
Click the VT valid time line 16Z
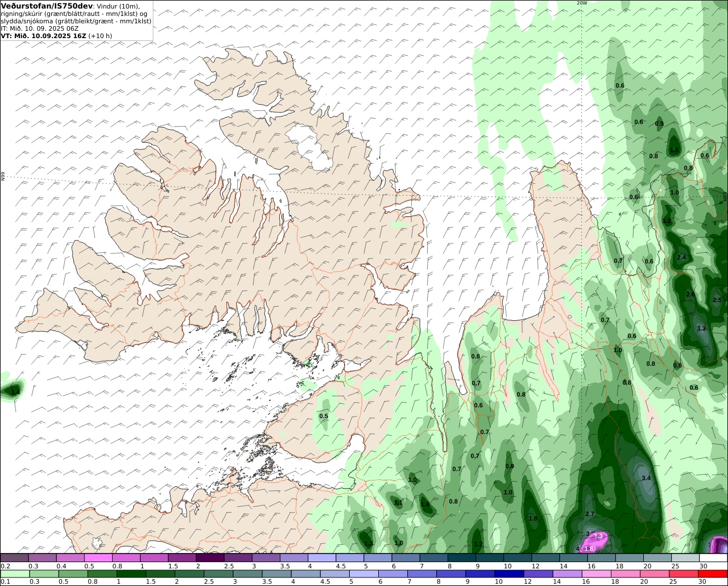(x=56, y=35)
